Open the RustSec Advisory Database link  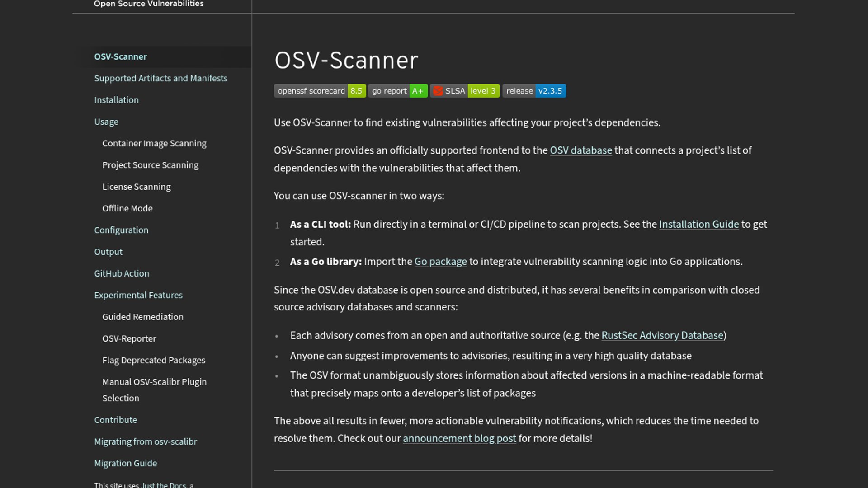(662, 336)
